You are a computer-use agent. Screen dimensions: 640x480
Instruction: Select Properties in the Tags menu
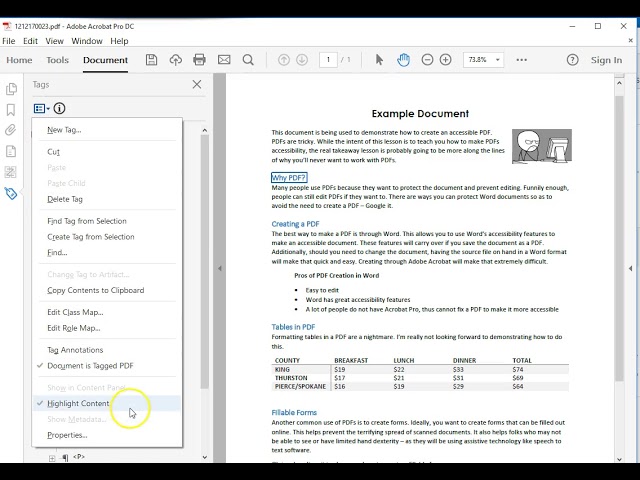pyautogui.click(x=67, y=435)
